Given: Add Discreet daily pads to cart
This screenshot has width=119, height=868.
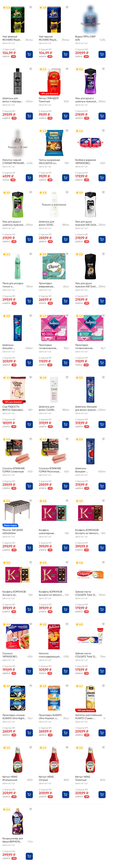Looking at the screenshot, I should pyautogui.click(x=66, y=301).
